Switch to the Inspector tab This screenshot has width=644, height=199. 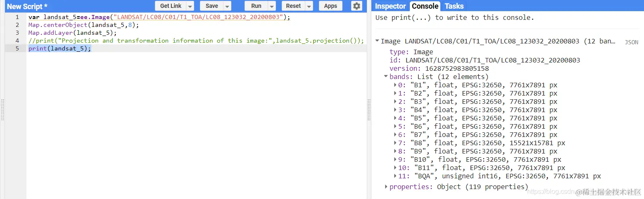(x=390, y=6)
